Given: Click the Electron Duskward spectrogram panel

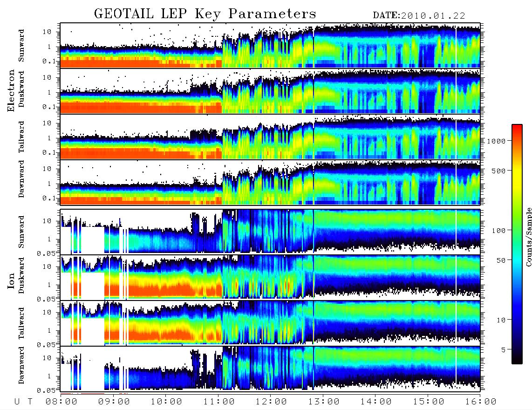Looking at the screenshot, I should [x=270, y=91].
